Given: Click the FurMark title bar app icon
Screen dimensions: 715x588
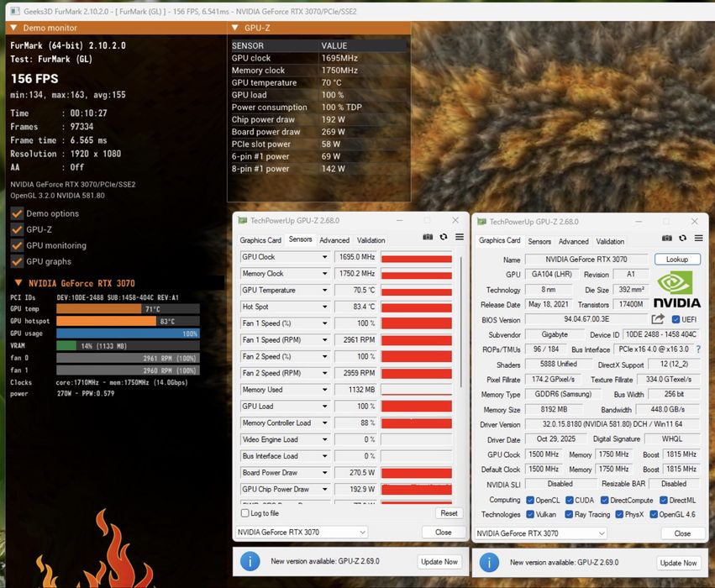Looking at the screenshot, I should [14, 11].
